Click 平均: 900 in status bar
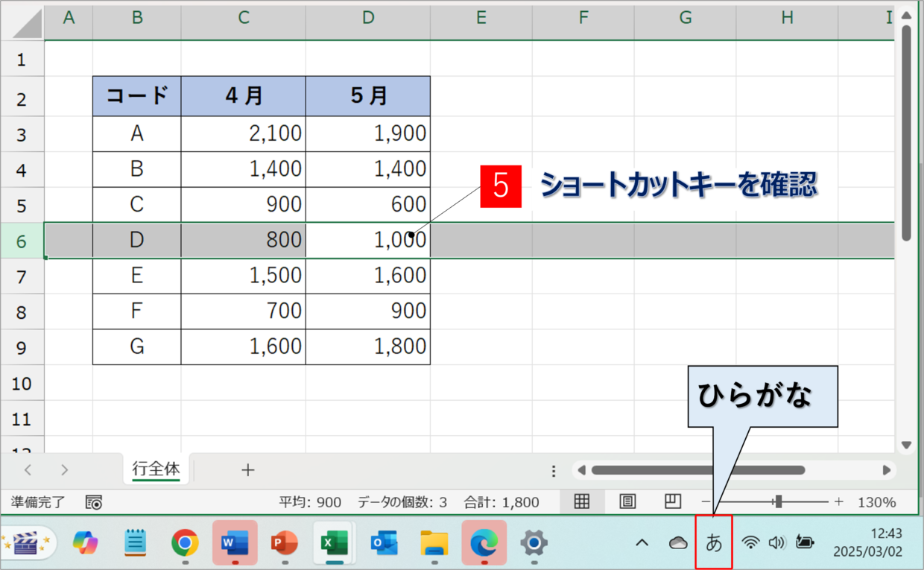Screen dimensions: 924x570 tap(310, 502)
